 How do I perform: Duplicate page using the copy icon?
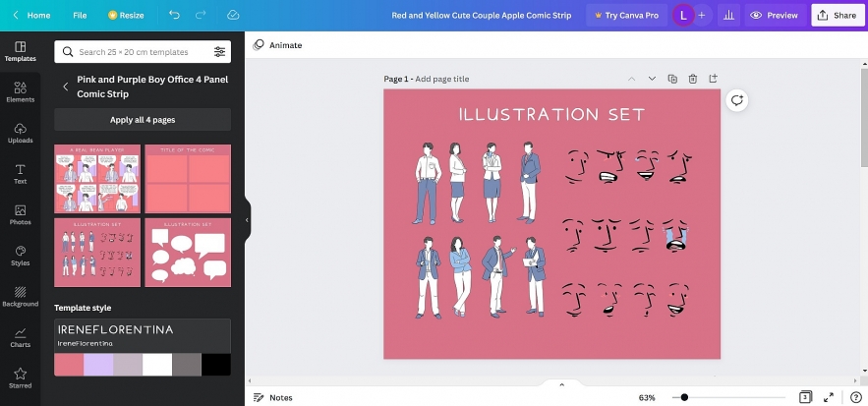pos(672,79)
